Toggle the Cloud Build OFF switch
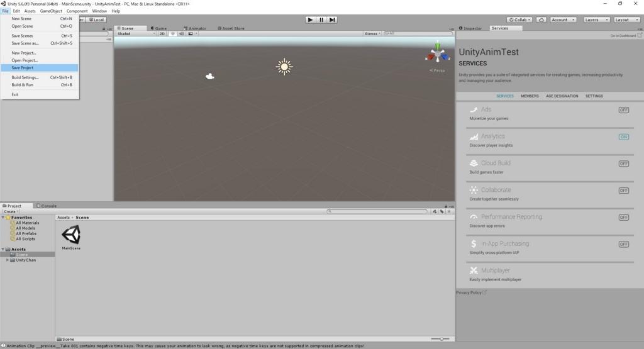Screen dimensions: 644x349 (623, 163)
